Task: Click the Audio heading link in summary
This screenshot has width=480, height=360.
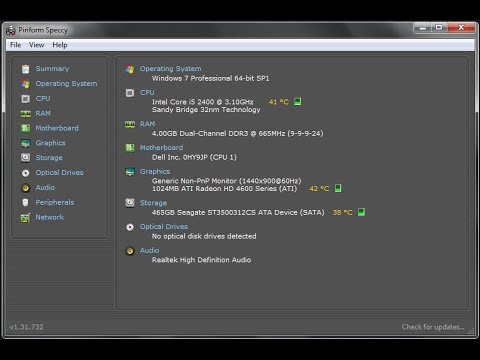Action: 149,251
